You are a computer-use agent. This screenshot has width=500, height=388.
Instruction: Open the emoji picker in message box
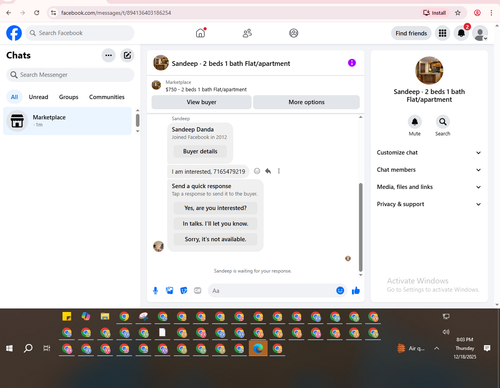coord(340,291)
